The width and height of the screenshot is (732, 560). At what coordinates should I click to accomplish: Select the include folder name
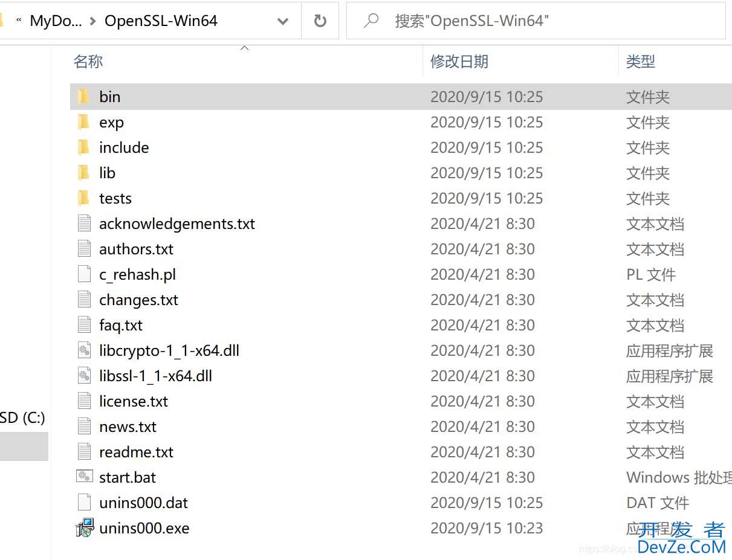tap(124, 147)
